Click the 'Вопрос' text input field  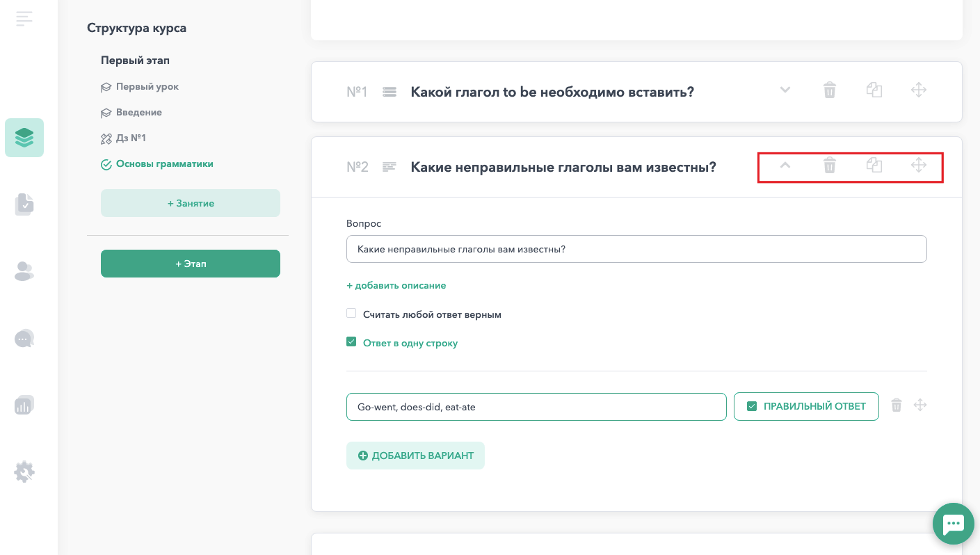click(636, 249)
